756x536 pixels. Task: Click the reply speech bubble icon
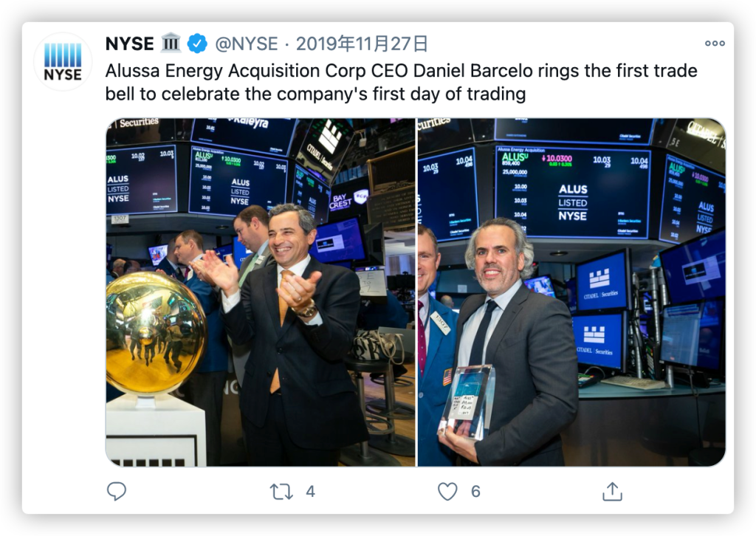pos(117,491)
